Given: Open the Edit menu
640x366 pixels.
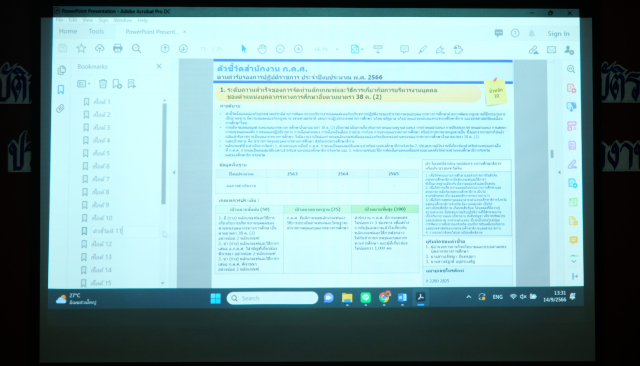Looking at the screenshot, I should pos(73,20).
